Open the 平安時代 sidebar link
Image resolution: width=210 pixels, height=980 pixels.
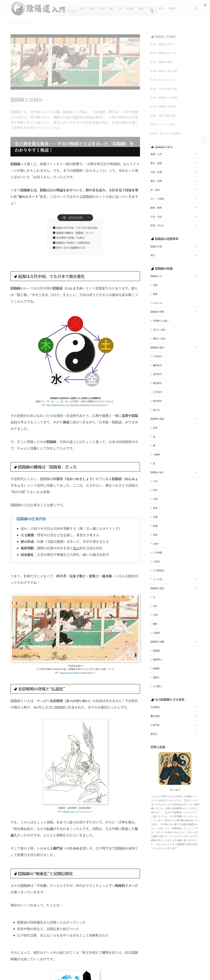pyautogui.click(x=157, y=356)
